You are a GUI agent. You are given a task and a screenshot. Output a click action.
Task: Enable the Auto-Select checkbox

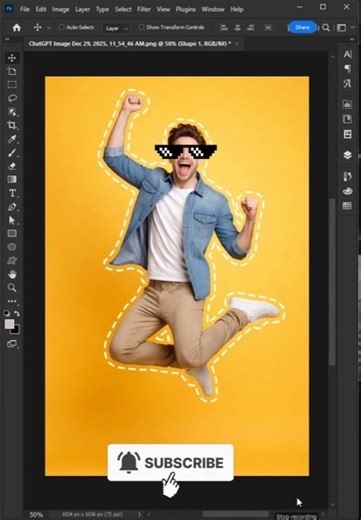61,27
